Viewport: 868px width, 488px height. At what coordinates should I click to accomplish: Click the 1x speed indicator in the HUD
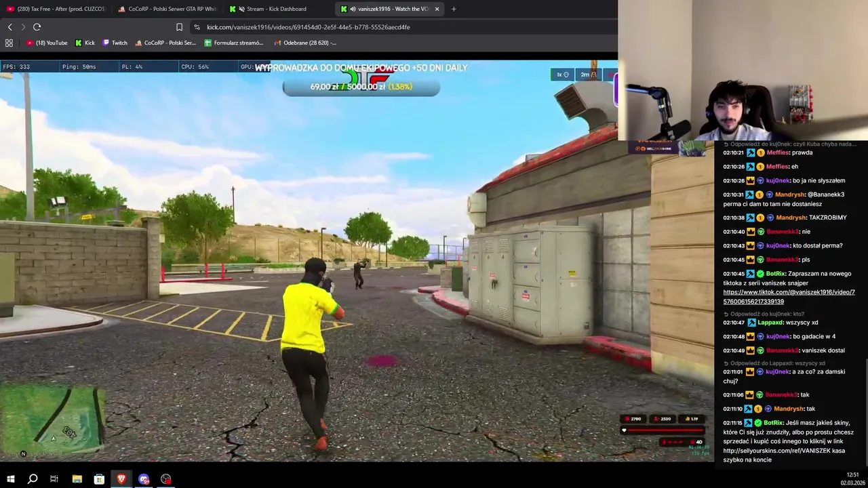point(563,75)
